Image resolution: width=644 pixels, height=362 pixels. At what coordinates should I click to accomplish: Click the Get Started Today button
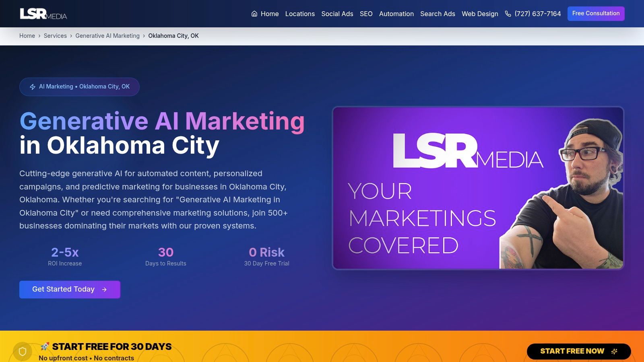[x=70, y=290]
